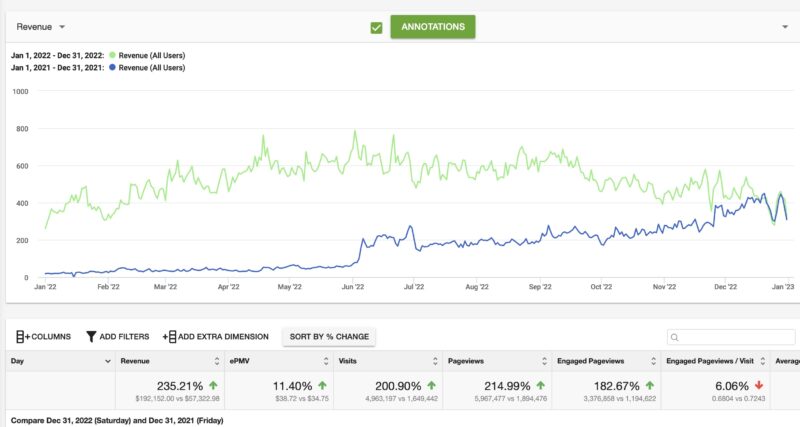
Task: Click the search magnifier icon
Action: [x=676, y=338]
